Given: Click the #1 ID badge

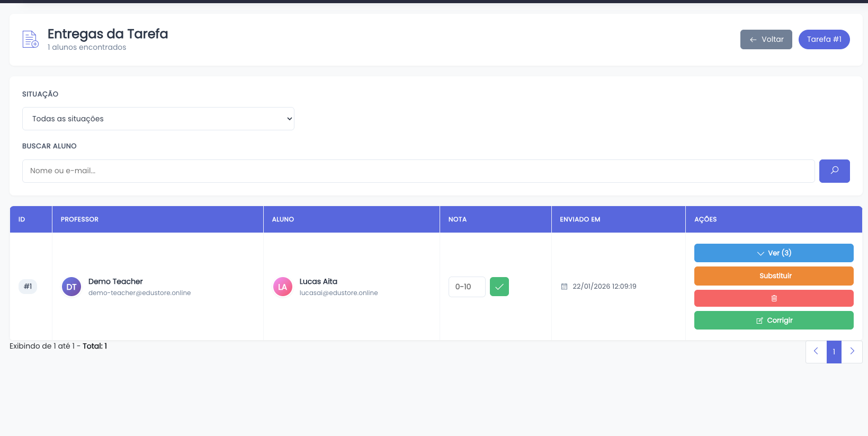Looking at the screenshot, I should click(x=28, y=287).
